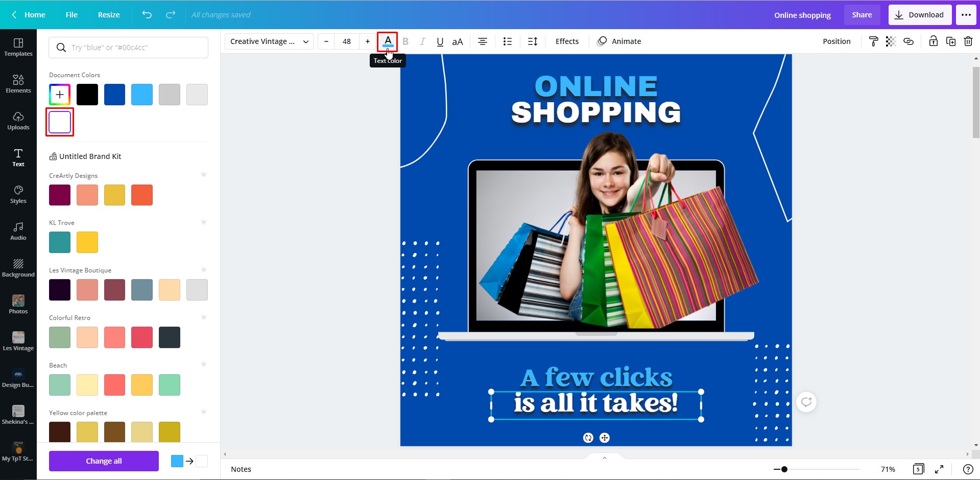Change the text alignment
Viewport: 980px width, 480px height.
[x=482, y=41]
